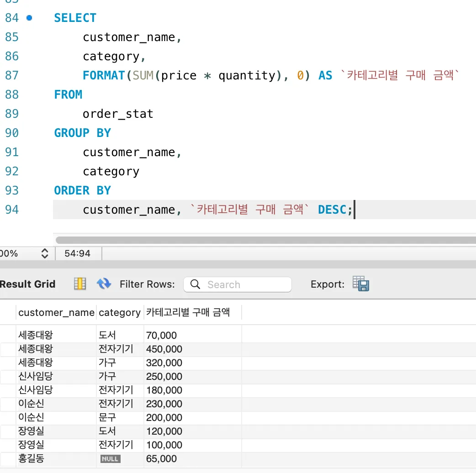Select 신사임당 in the 가구 row
This screenshot has width=476, height=473.
[56, 376]
